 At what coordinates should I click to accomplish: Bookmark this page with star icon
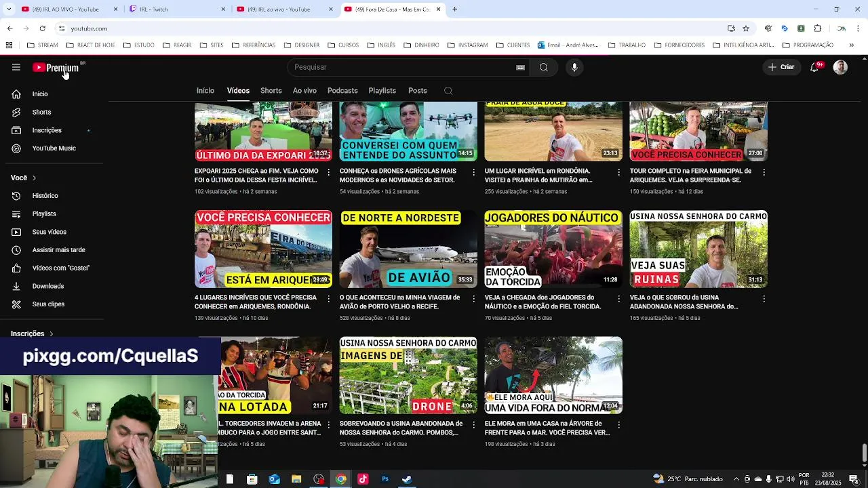click(746, 28)
